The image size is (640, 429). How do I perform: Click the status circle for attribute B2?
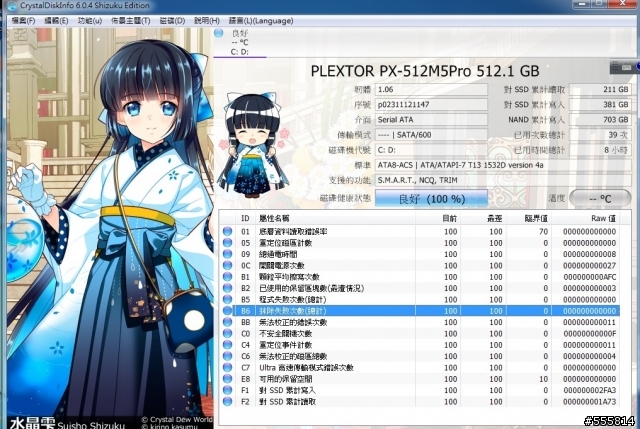pyautogui.click(x=227, y=288)
